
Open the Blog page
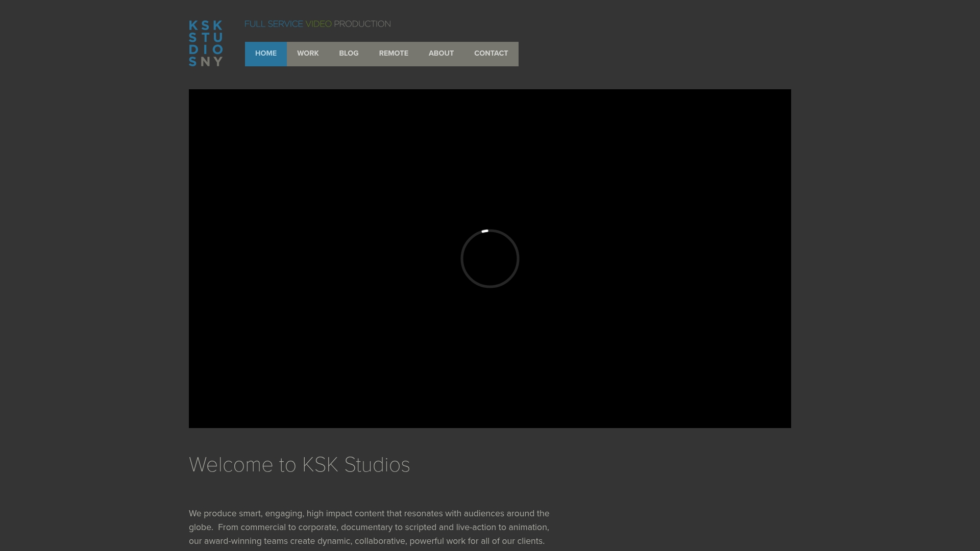point(349,54)
